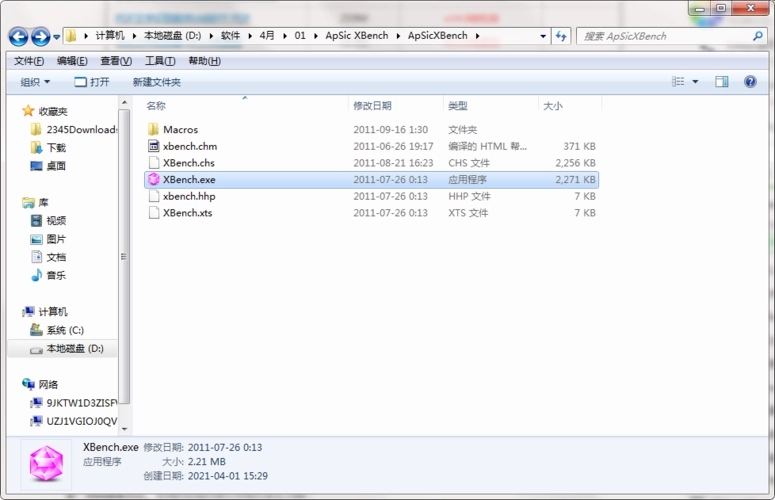Click the 收藏夹 favorites star icon
Screen dimensions: 775x500
(x=28, y=111)
